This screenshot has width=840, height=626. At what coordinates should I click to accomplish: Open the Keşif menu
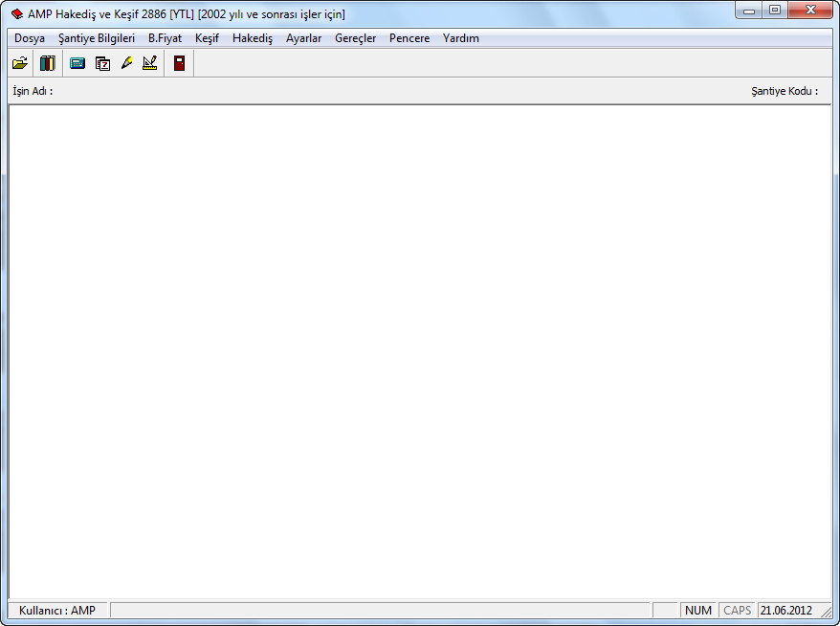[x=207, y=38]
